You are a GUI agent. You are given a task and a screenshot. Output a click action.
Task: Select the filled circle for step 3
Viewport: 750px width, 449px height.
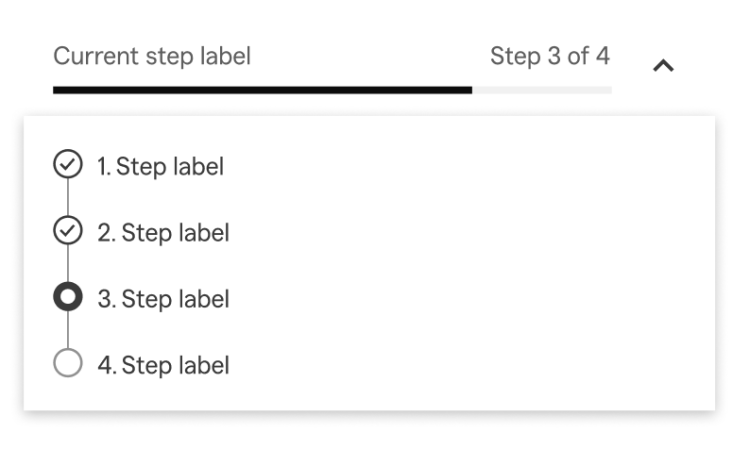coord(67,298)
